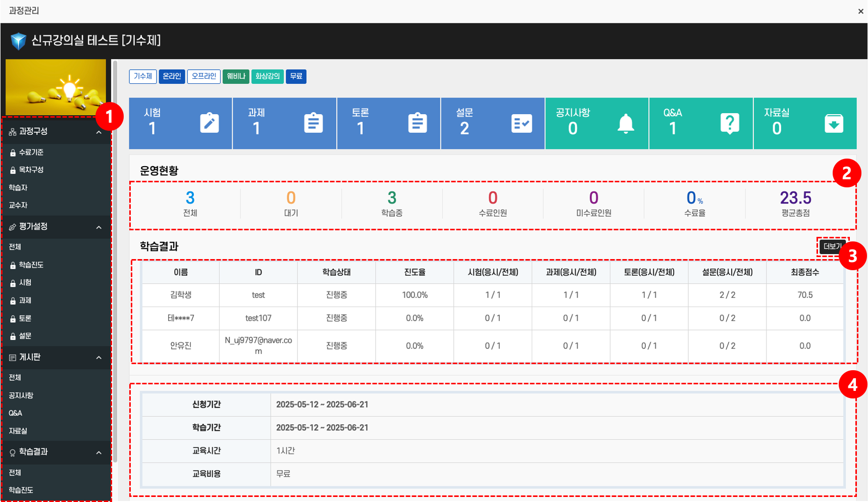Click the checklist icon on 설문 tile

(x=521, y=123)
